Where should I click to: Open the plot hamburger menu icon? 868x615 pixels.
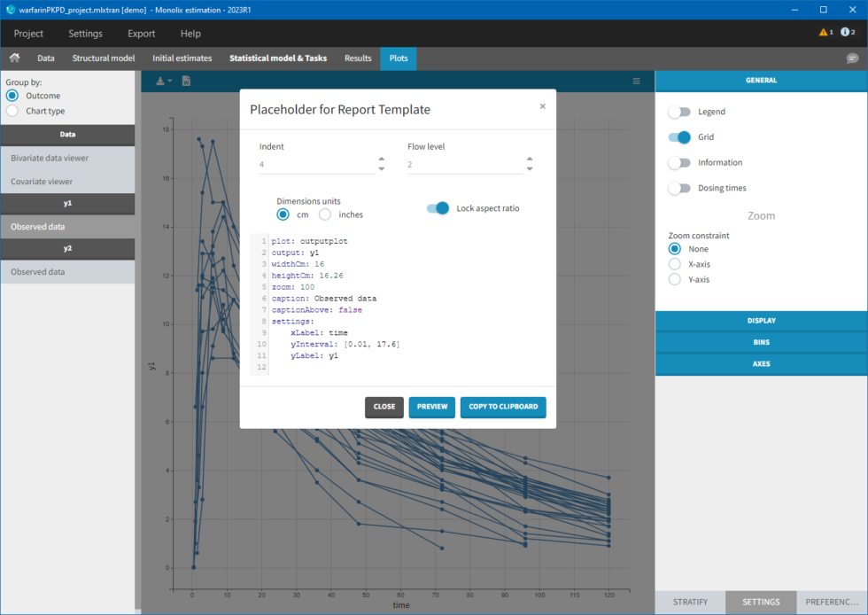(636, 82)
